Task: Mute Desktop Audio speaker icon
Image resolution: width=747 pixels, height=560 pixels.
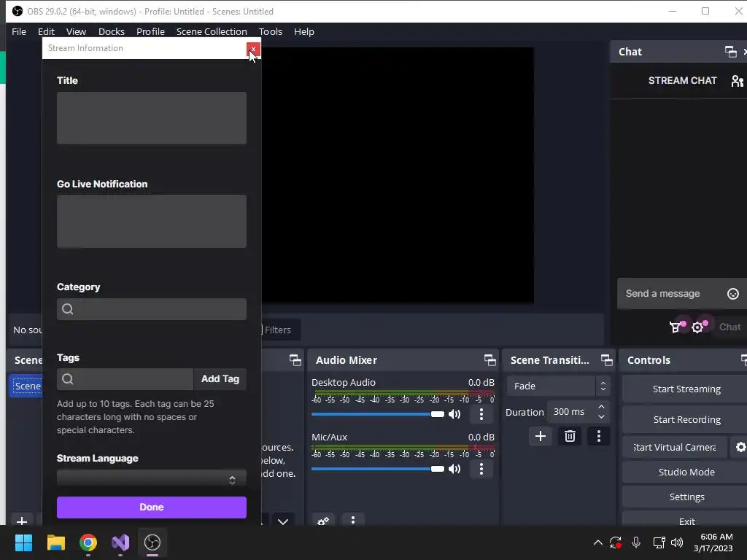Action: pos(454,414)
